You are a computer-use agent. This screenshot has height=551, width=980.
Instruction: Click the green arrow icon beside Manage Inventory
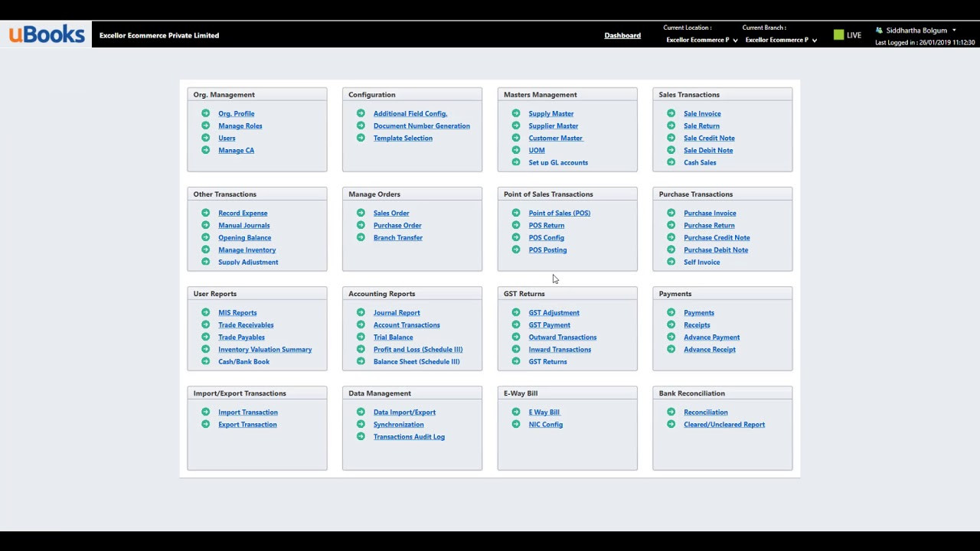point(205,249)
